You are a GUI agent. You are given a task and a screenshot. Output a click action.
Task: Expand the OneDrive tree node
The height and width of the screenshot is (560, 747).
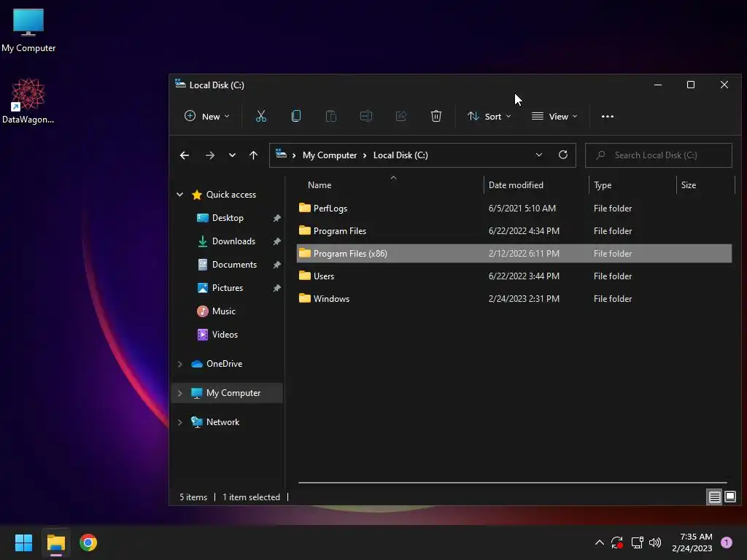(180, 364)
